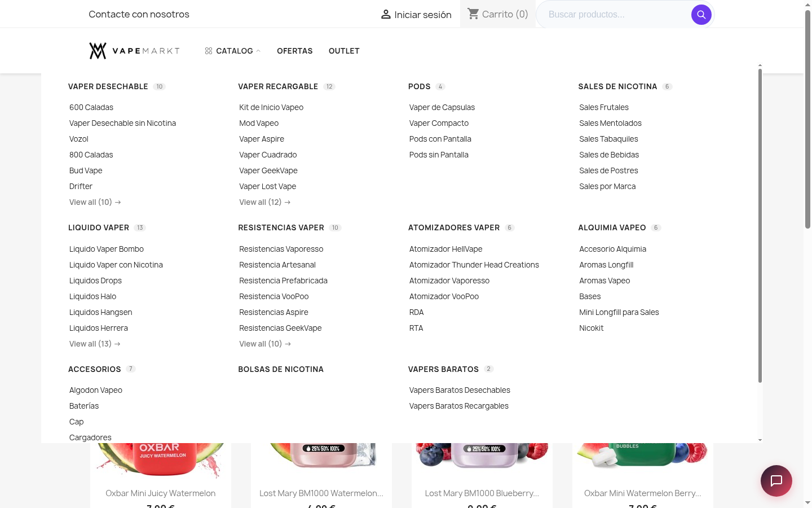Select RTA atomizer link

click(416, 328)
